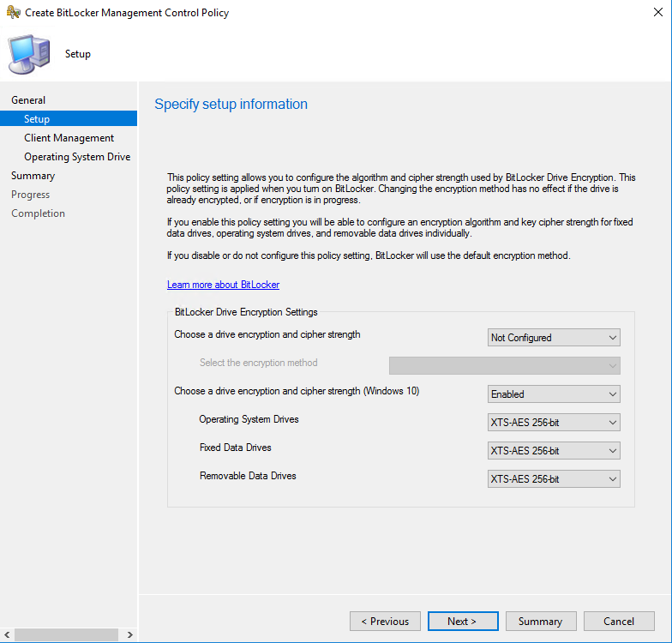Image resolution: width=672 pixels, height=643 pixels.
Task: Click the 'Removable Data Drives' label
Action: (x=248, y=476)
